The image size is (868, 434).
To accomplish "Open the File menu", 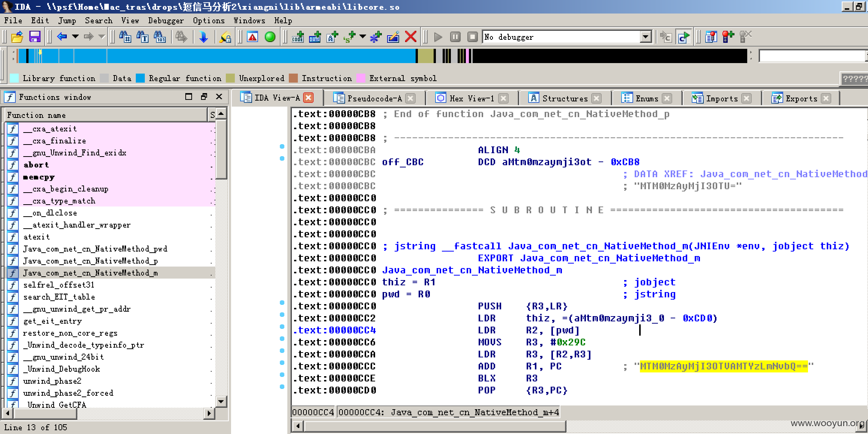I will [13, 21].
